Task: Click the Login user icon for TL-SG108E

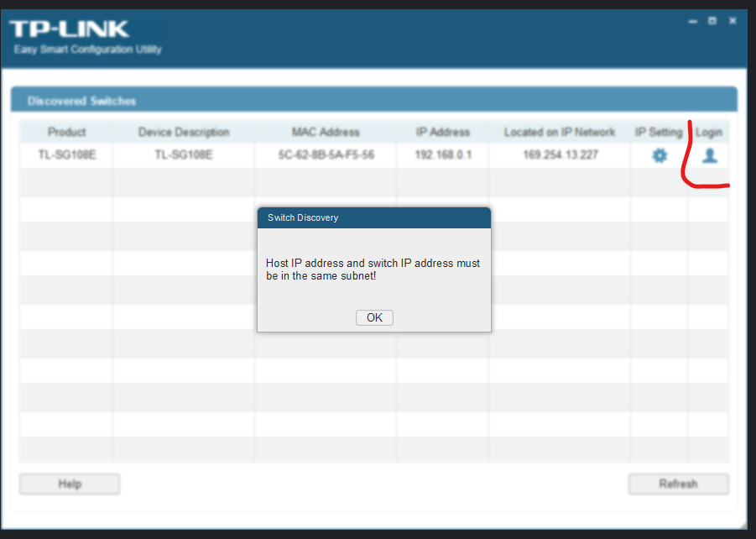Action: click(x=709, y=155)
